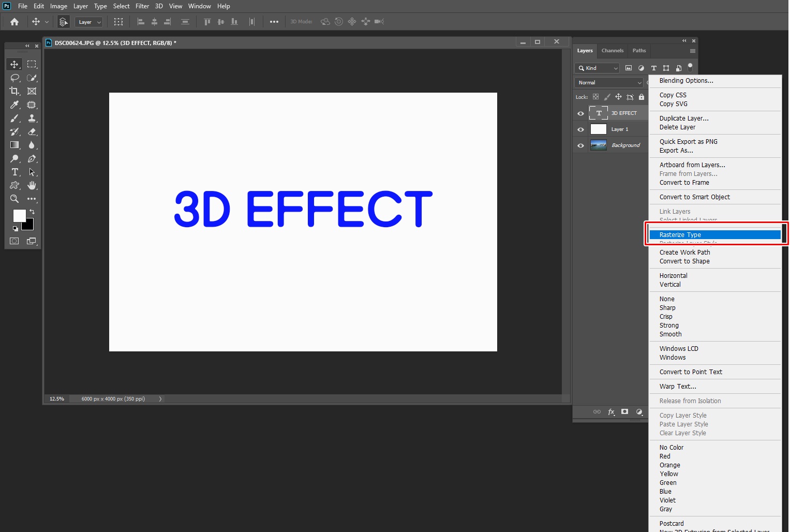Add a layer mask from Layers panel
Screen dimensions: 790x532
[625, 412]
